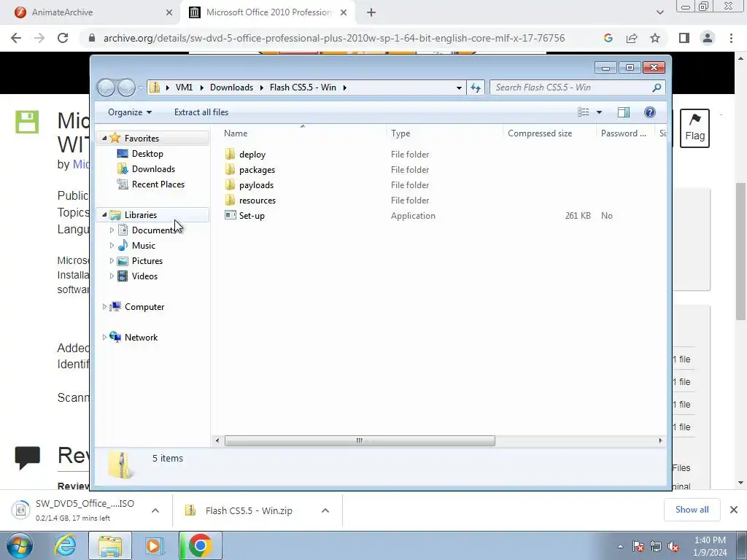Open Downloads in Favorites
Screen dimensions: 747x560
[153, 169]
